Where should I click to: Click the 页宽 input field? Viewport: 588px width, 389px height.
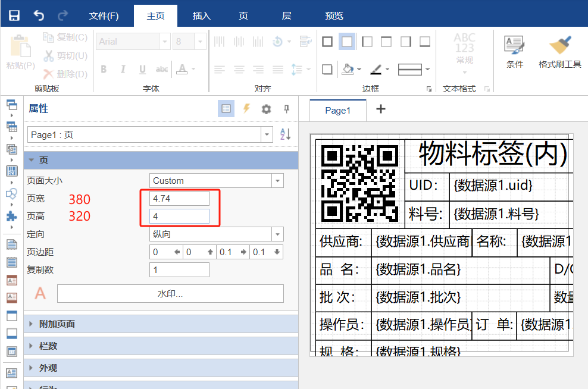[x=179, y=199]
